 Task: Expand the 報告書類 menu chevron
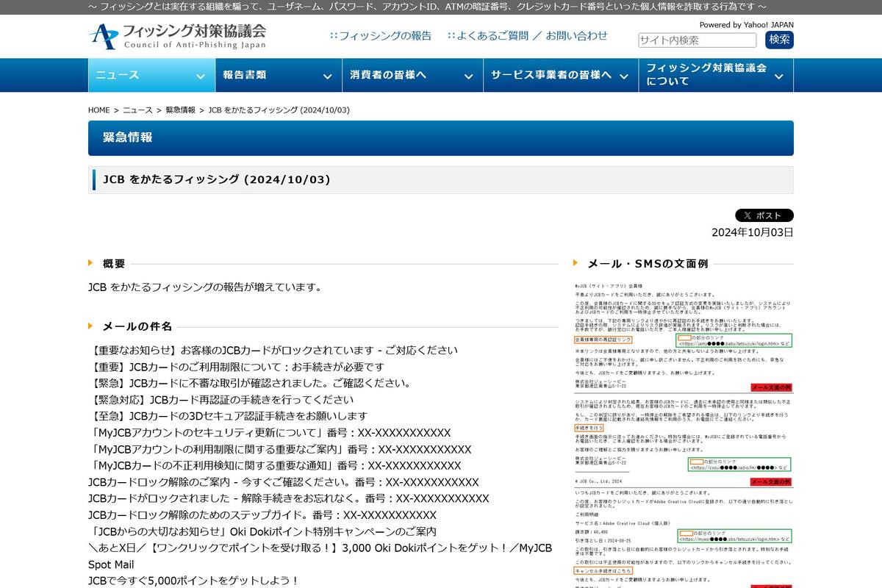click(327, 76)
